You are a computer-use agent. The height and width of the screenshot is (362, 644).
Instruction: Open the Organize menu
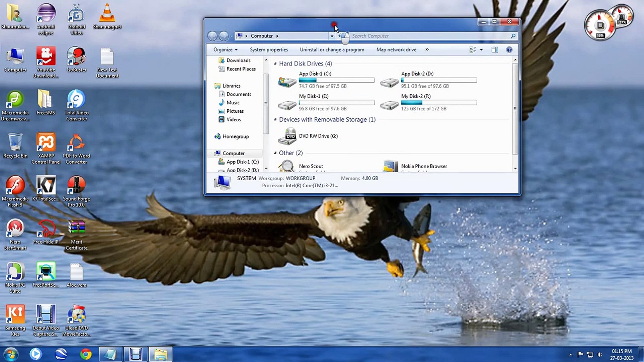[x=224, y=49]
